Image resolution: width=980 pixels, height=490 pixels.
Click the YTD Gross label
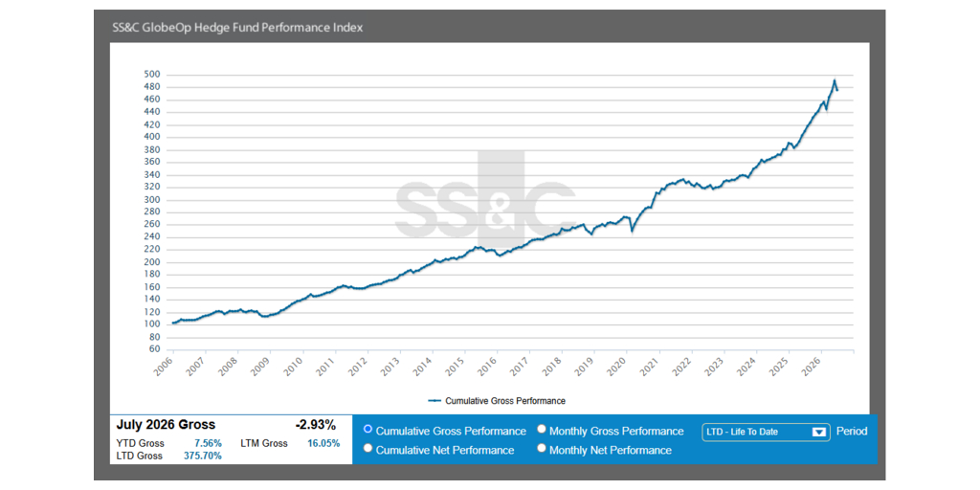tap(140, 443)
